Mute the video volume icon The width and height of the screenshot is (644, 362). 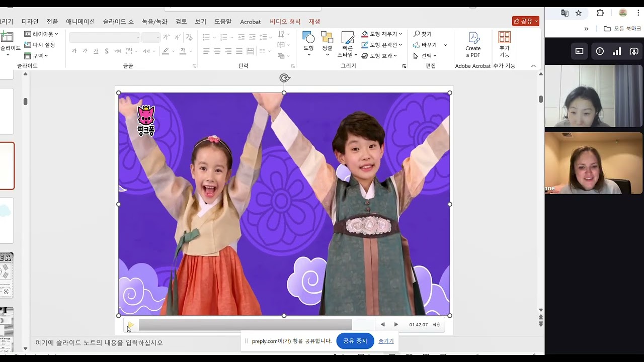pos(436,325)
